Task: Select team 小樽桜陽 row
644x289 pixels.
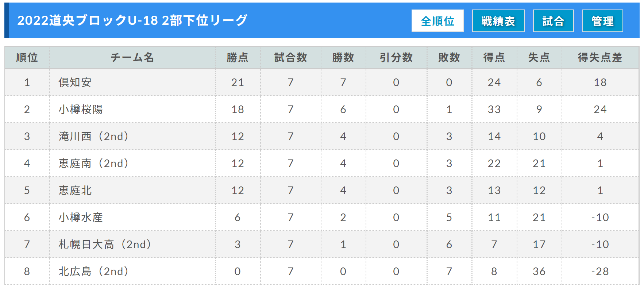Action: 322,109
